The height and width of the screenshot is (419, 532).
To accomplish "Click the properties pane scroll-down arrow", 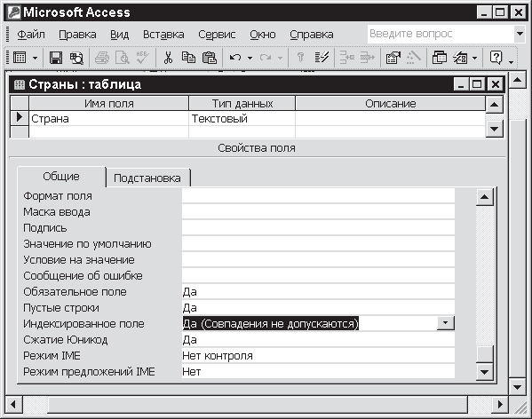I will (484, 372).
